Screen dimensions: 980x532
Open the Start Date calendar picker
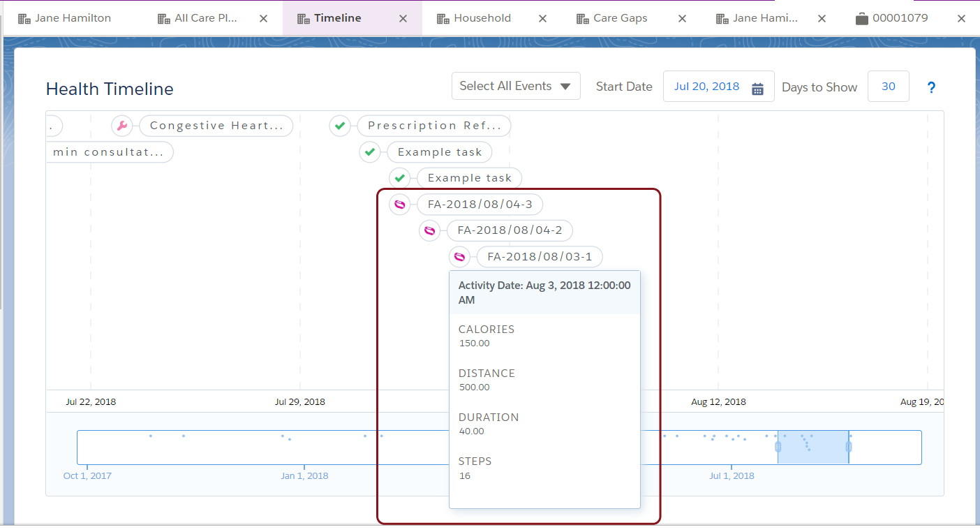tap(758, 86)
